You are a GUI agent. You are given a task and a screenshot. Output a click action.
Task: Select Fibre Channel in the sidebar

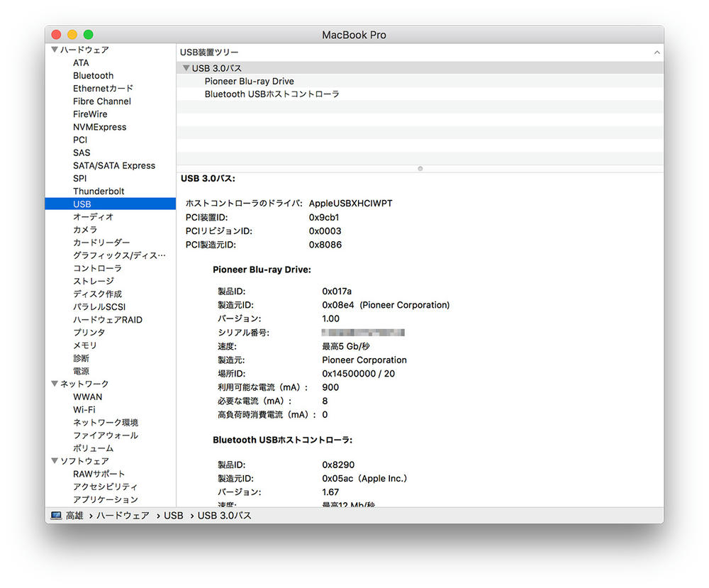pos(101,101)
